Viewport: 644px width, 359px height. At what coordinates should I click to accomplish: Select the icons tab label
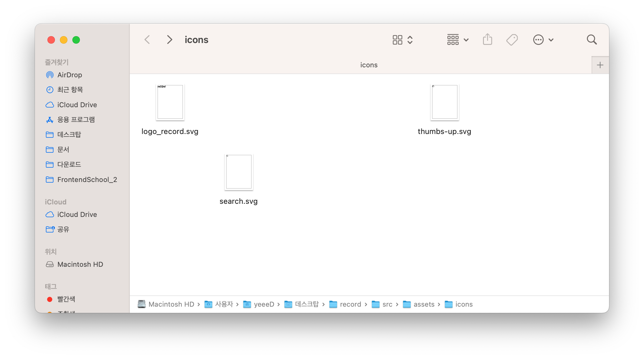369,65
